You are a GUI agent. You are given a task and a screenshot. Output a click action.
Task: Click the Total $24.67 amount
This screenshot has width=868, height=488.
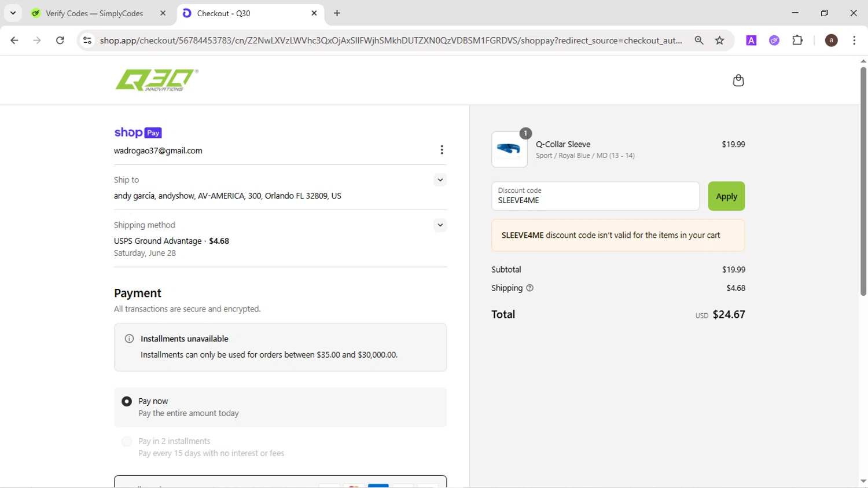(x=729, y=314)
